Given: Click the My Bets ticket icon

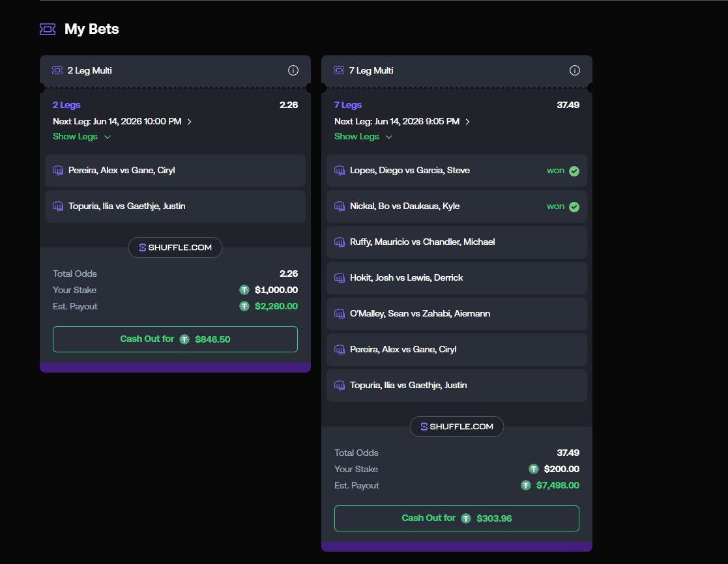Looking at the screenshot, I should pos(48,29).
